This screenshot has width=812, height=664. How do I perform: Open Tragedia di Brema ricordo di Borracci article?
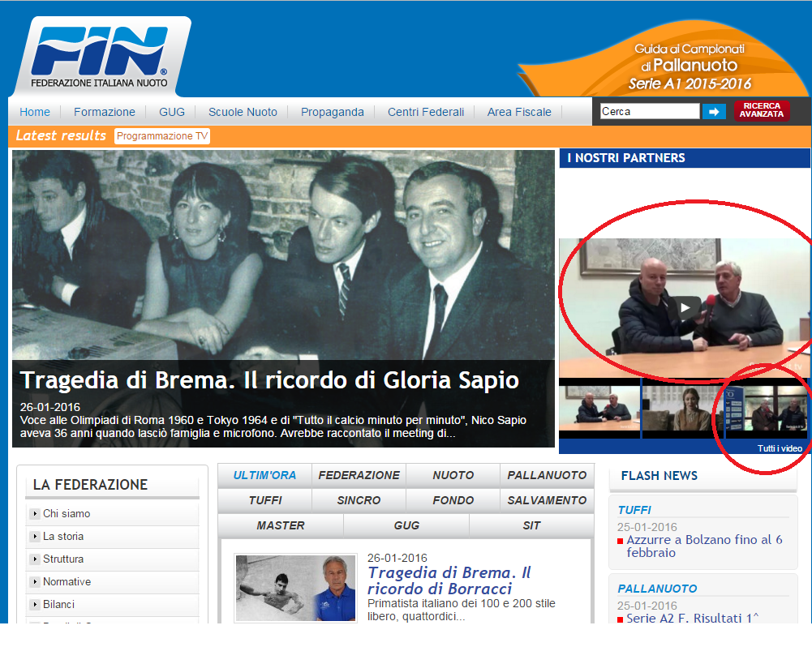point(449,580)
